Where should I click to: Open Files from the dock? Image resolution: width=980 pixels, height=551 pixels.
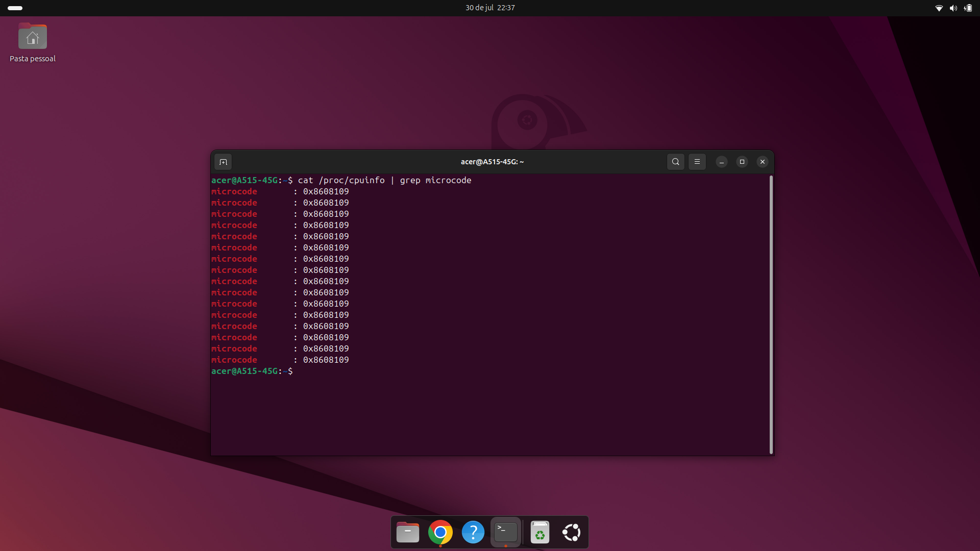(408, 532)
